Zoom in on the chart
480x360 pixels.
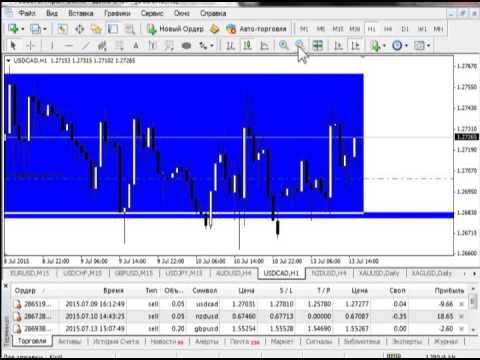click(284, 45)
